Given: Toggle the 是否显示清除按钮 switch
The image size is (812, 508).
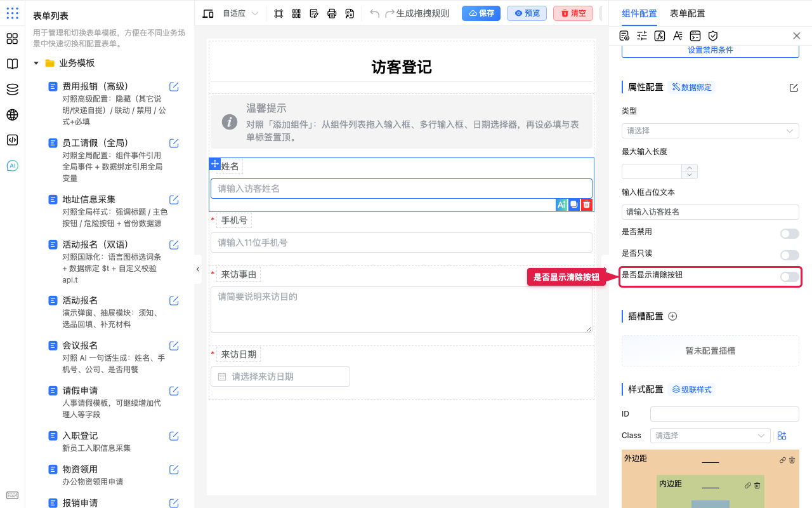Looking at the screenshot, I should click(x=790, y=277).
